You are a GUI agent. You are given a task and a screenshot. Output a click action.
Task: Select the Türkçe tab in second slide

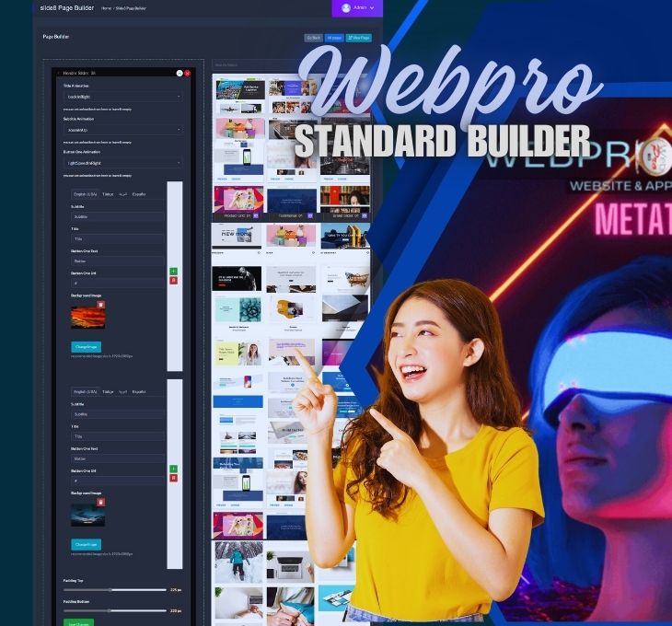(x=108, y=391)
